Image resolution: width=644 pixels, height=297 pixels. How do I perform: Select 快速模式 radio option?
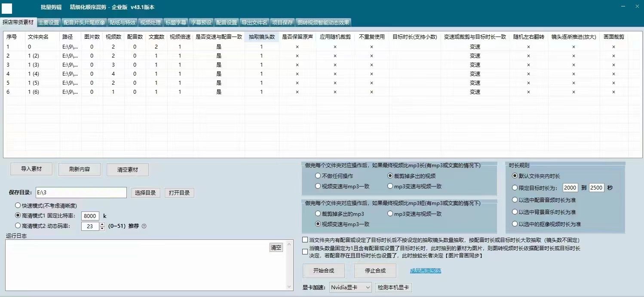[x=18, y=205]
